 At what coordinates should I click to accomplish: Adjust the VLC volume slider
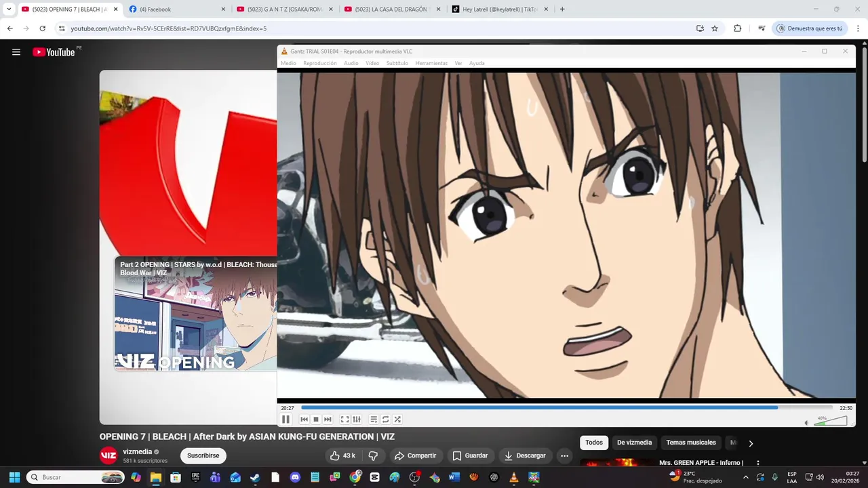831,421
